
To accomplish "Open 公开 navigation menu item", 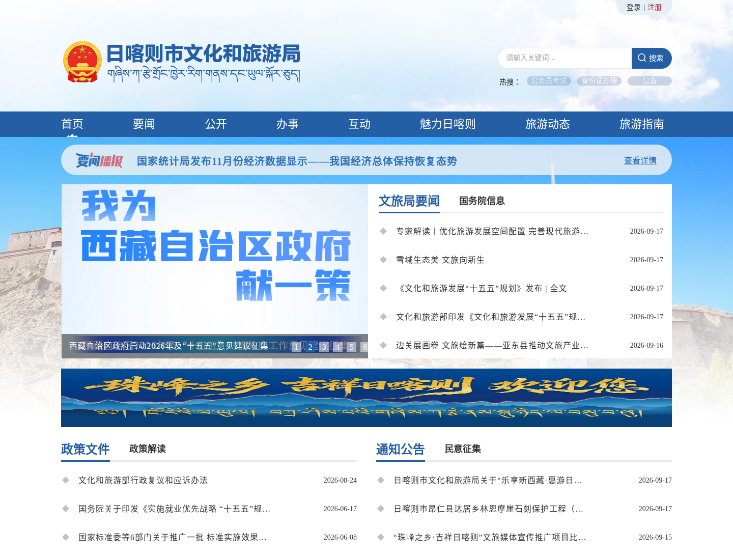I will [216, 124].
